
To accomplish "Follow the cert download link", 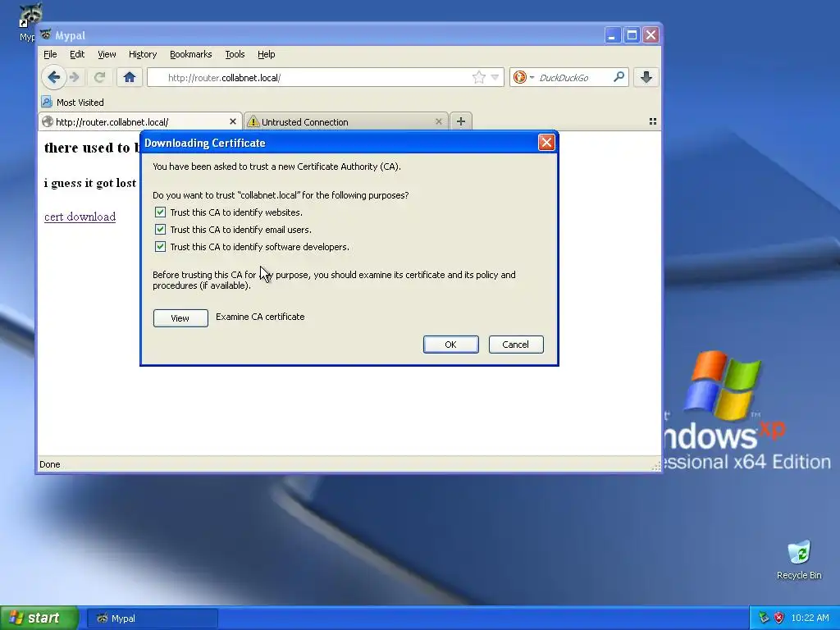I will click(80, 217).
